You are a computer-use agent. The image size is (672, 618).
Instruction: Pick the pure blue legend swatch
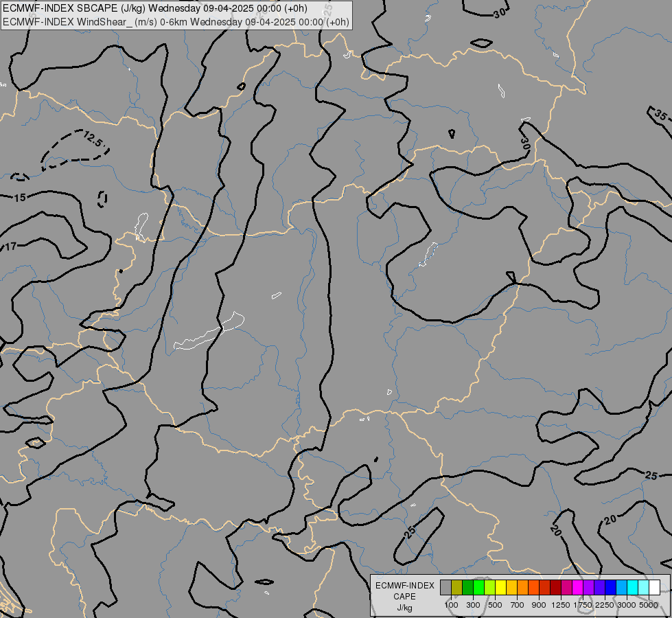pyautogui.click(x=611, y=587)
